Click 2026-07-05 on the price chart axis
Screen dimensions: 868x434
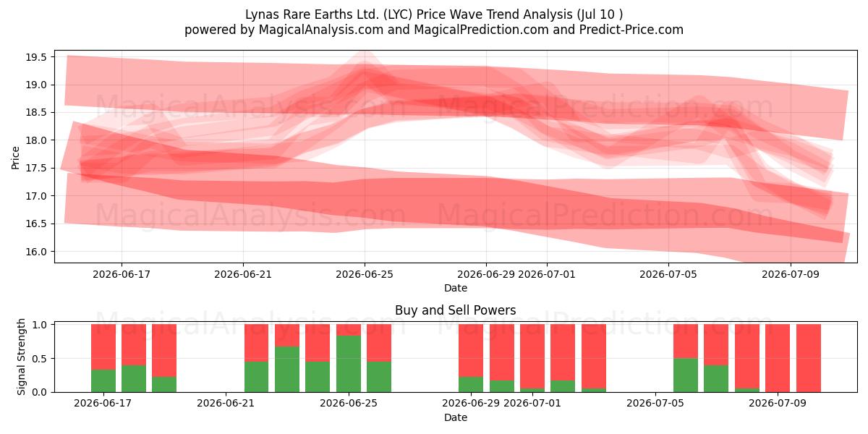coord(668,274)
